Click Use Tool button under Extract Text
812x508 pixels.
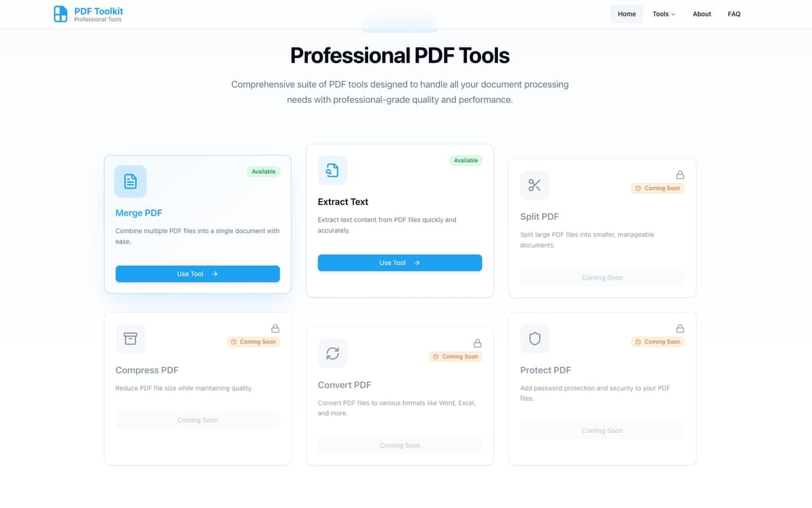tap(400, 262)
